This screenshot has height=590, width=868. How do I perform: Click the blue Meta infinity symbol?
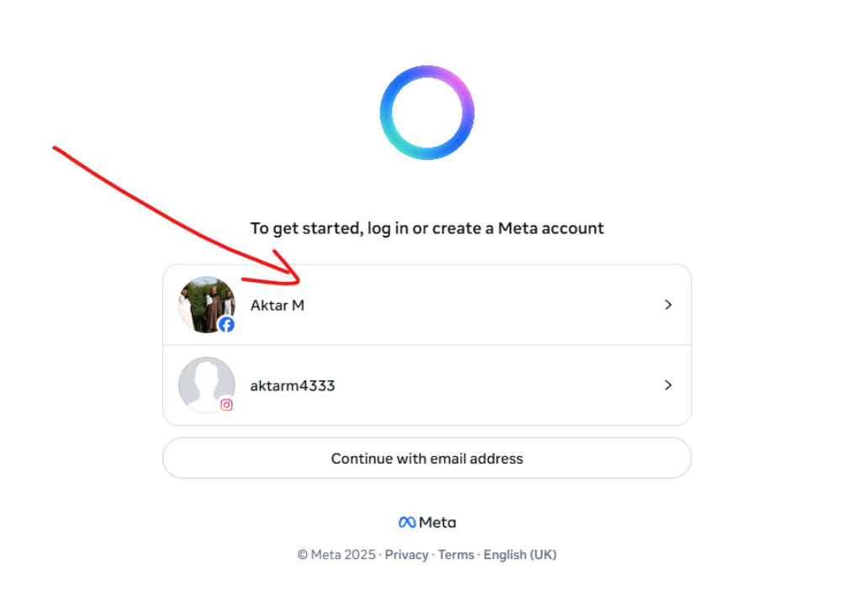pyautogui.click(x=407, y=523)
